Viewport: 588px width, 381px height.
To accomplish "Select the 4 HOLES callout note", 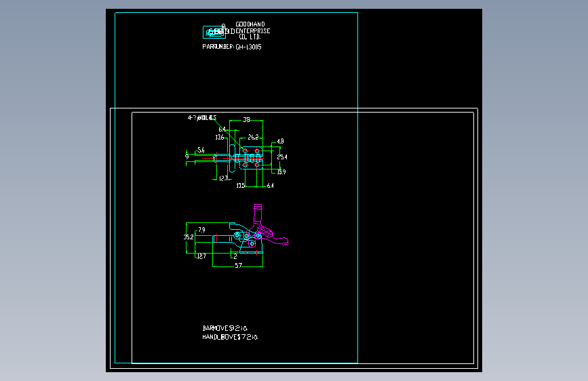I will click(x=202, y=118).
